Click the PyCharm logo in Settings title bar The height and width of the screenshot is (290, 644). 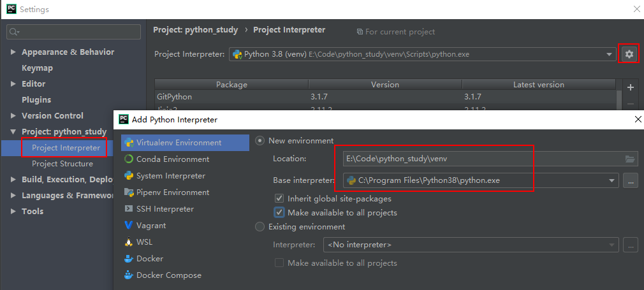click(x=11, y=9)
